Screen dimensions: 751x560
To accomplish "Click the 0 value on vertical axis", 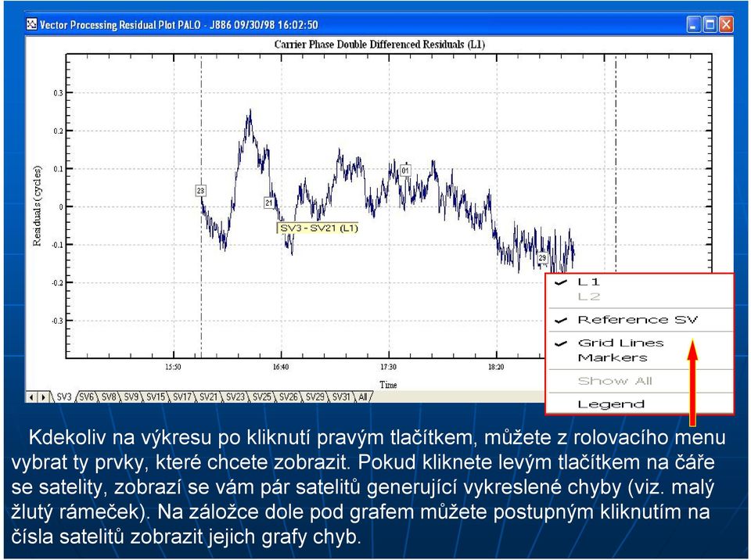I will pos(61,207).
